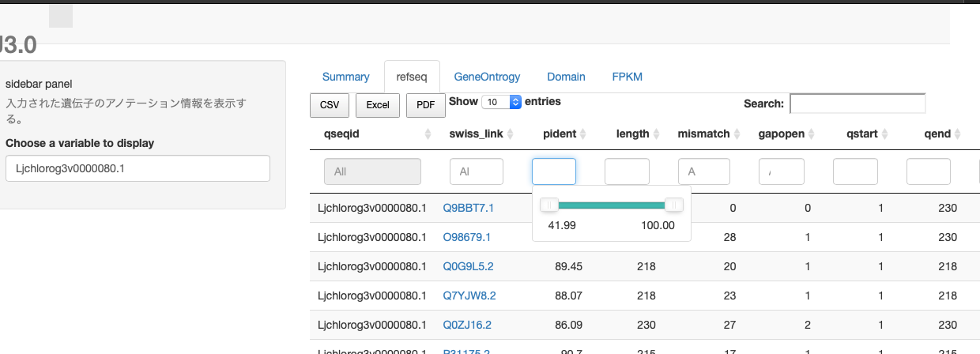Click the pident value 86.09
980x354 pixels.
[x=569, y=324]
